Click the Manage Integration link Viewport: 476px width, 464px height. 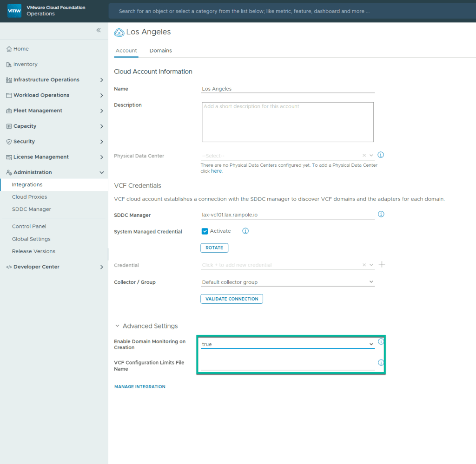(140, 386)
